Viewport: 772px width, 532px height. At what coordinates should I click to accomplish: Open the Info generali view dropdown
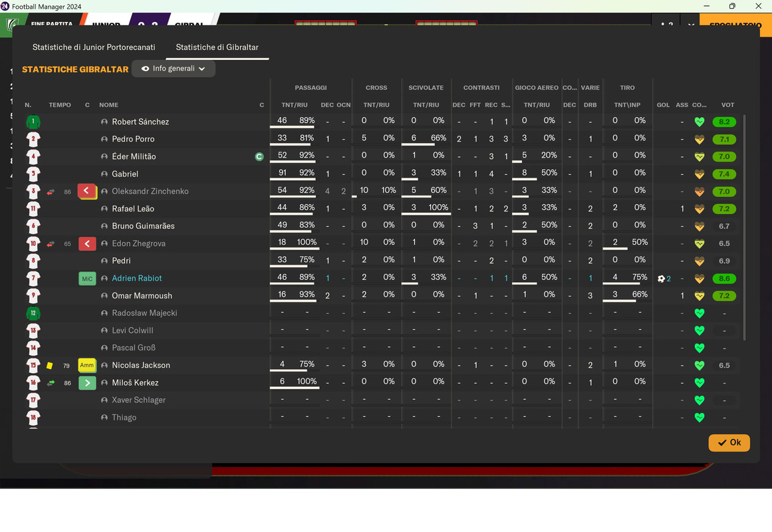(x=174, y=68)
